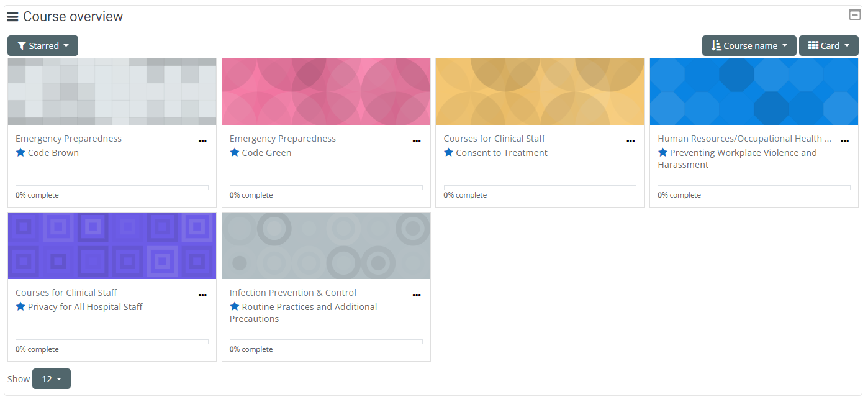Open three-dot menu on Code Brown card

click(202, 141)
